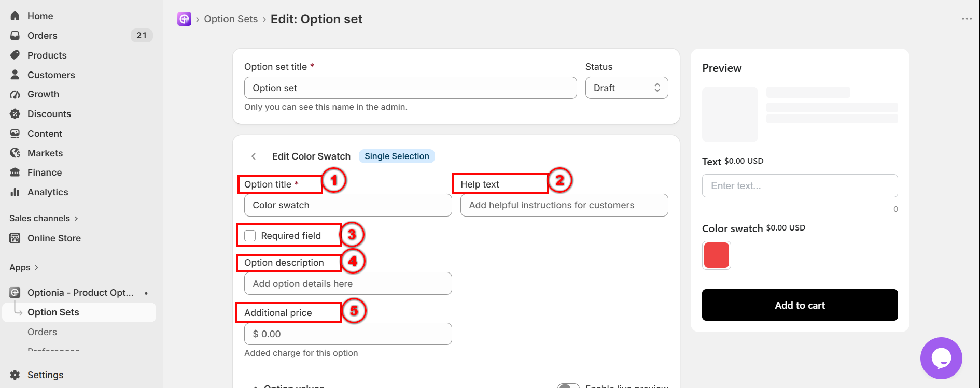The image size is (980, 388).
Task: Open the three-dot more actions menu
Action: coord(967,19)
